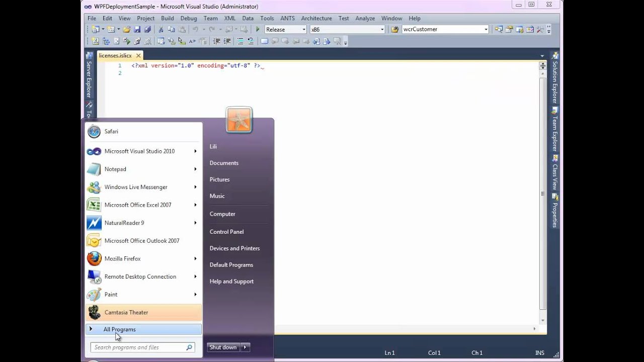The image size is (644, 362).
Task: Open the Properties Window toolbar icon
Action: [x=509, y=29]
